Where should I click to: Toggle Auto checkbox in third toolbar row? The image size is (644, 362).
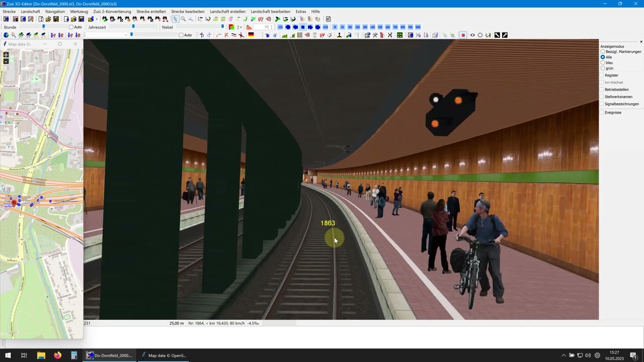[x=181, y=35]
